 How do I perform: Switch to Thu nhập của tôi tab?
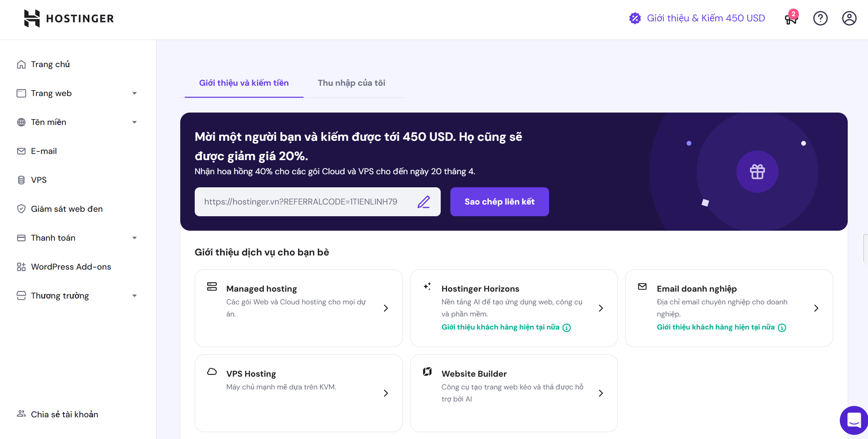click(352, 83)
